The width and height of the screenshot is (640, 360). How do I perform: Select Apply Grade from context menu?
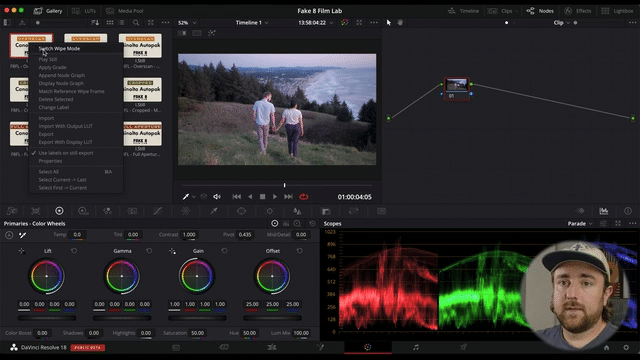pyautogui.click(x=52, y=67)
